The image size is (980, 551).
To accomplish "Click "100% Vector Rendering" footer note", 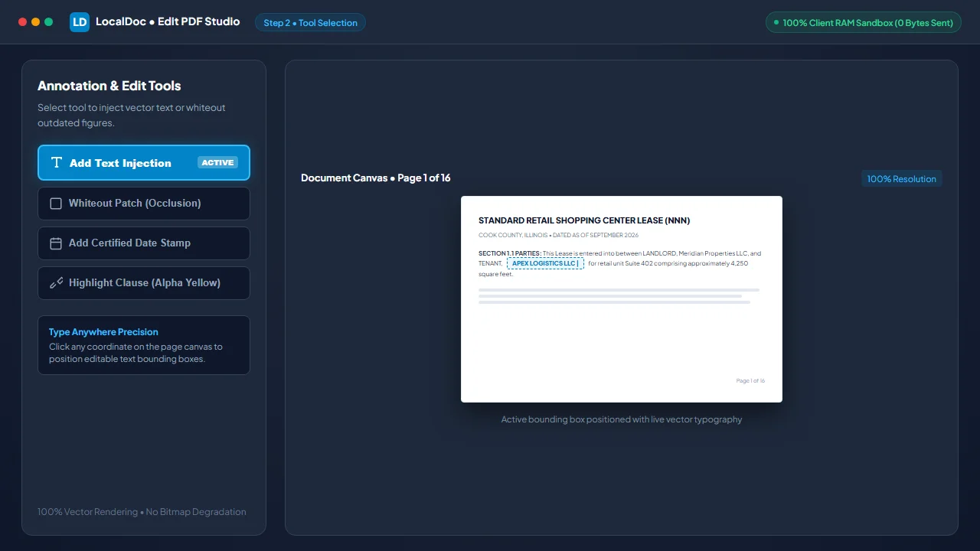I will click(142, 512).
